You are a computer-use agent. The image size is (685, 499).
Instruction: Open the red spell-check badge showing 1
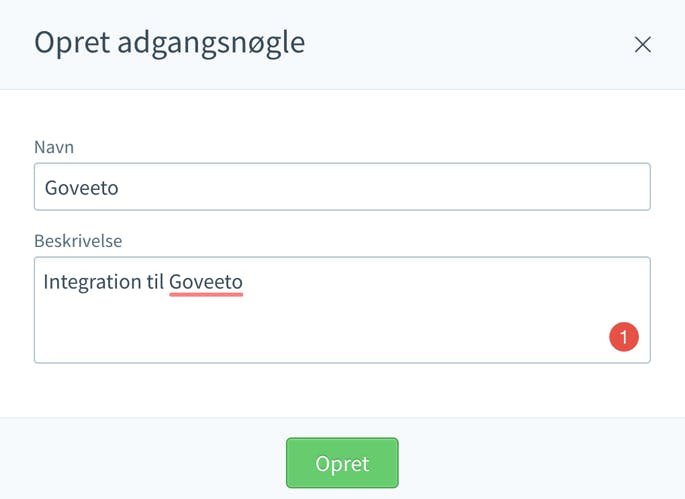[x=624, y=337]
